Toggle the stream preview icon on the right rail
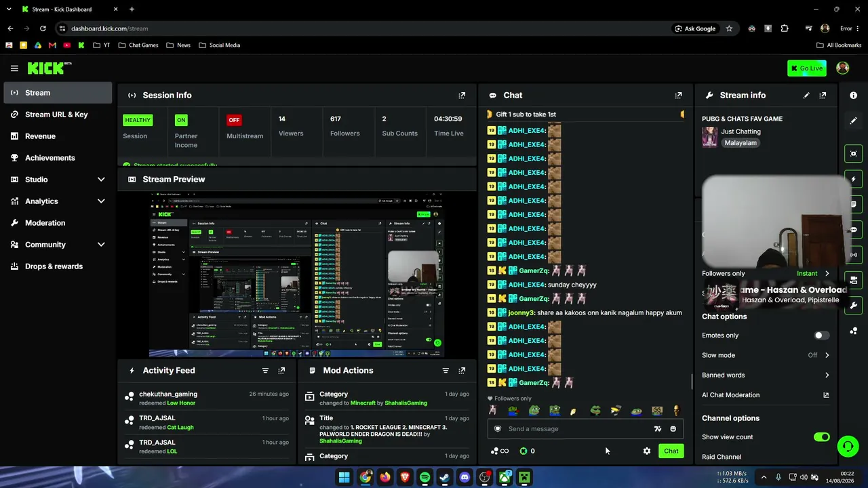The height and width of the screenshot is (488, 868). click(x=853, y=154)
